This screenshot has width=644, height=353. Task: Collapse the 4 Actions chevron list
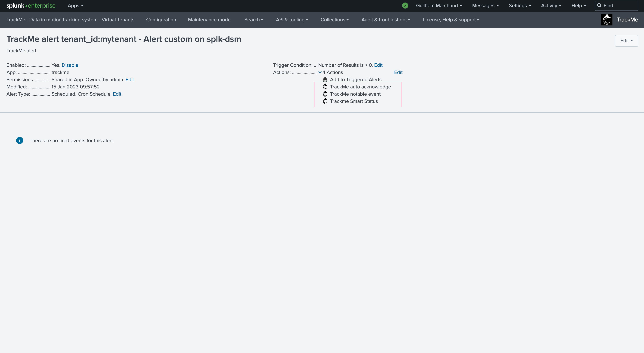click(320, 73)
